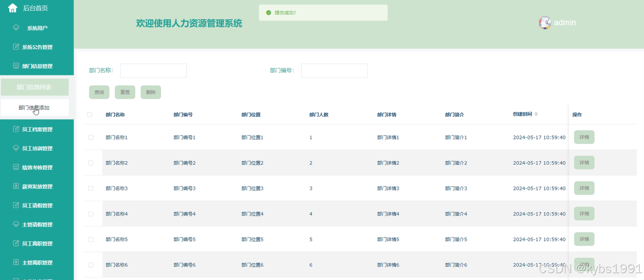
Task: Focus the 部门名称 search input
Action: click(153, 71)
